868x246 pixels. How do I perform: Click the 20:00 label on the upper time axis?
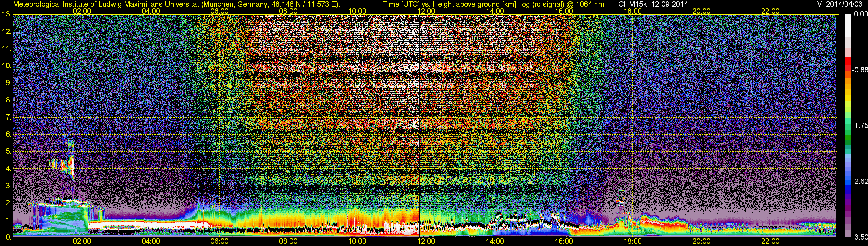point(702,11)
